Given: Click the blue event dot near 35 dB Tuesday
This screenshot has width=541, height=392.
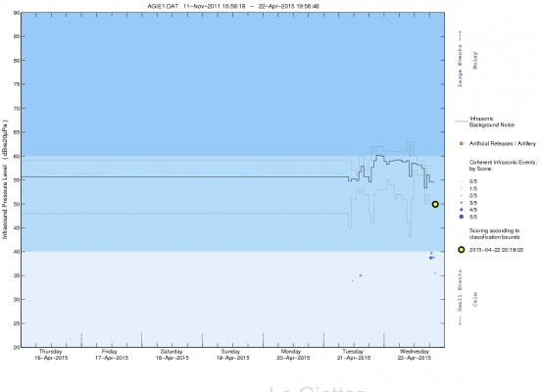Looking at the screenshot, I should pos(361,275).
